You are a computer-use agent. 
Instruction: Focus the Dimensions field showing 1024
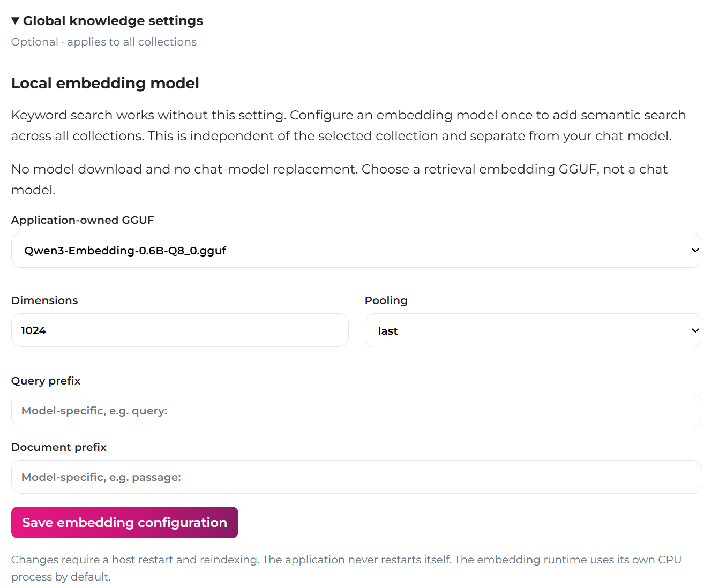[180, 330]
